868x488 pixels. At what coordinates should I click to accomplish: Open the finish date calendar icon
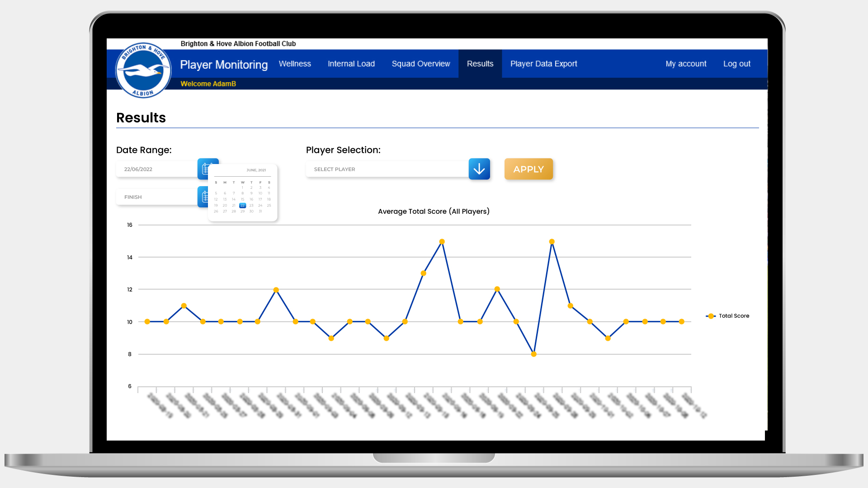coord(203,197)
